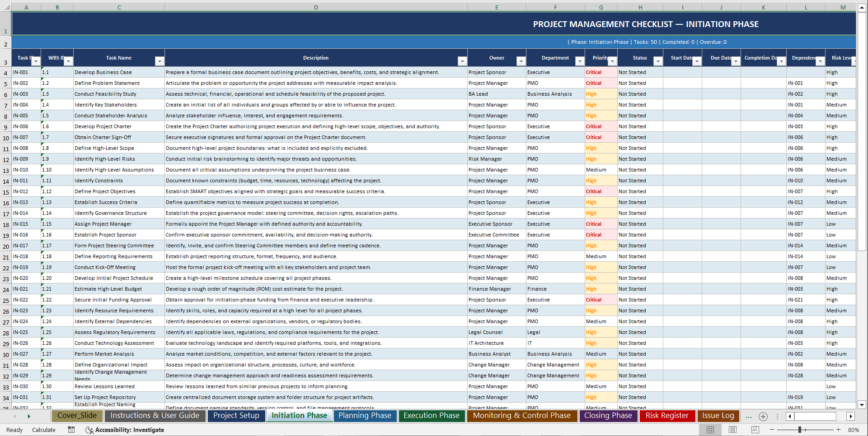Switch to Normal view icon
Screen dimensions: 868x436
click(x=710, y=430)
